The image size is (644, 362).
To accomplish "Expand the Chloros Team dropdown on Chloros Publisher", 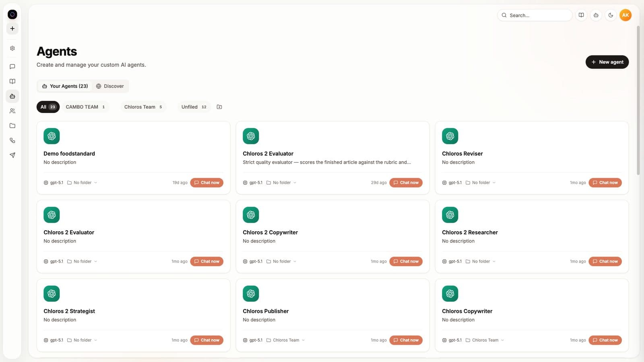I will click(x=286, y=340).
